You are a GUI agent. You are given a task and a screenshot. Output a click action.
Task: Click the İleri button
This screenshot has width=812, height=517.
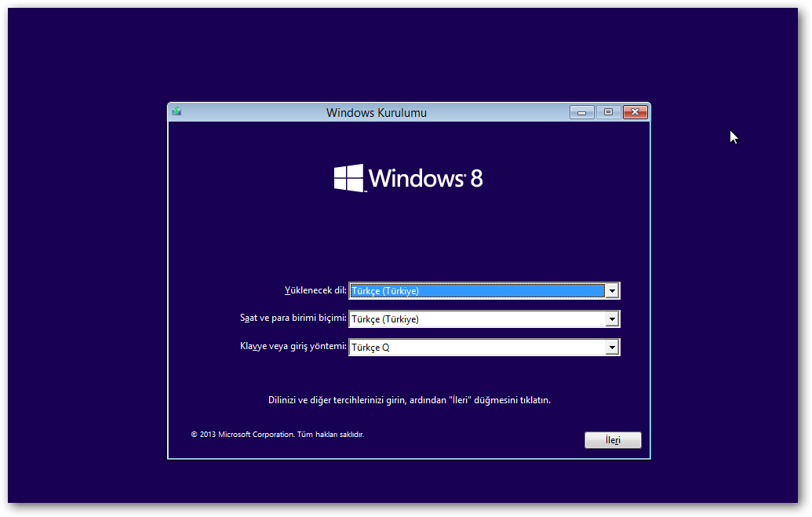[613, 440]
